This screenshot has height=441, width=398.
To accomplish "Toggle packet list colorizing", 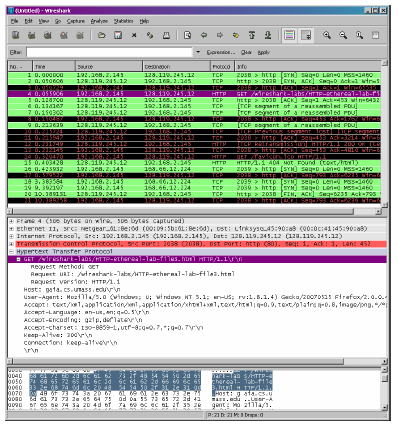I will point(289,35).
